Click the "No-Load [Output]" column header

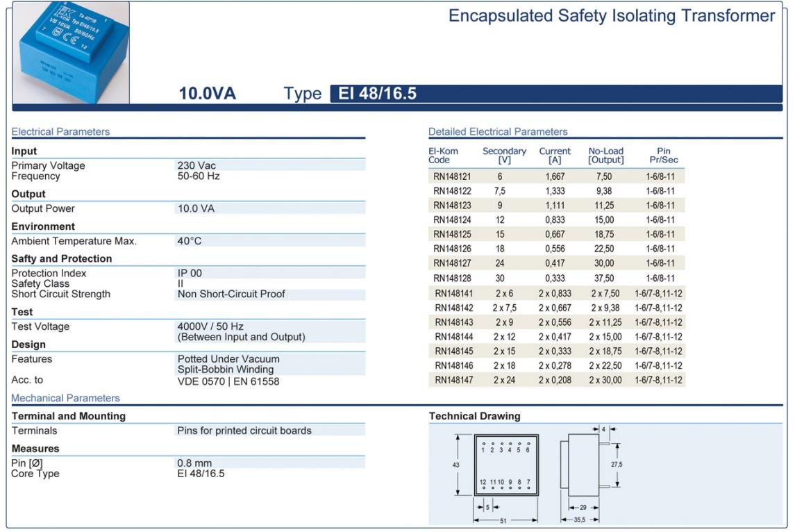(x=605, y=156)
